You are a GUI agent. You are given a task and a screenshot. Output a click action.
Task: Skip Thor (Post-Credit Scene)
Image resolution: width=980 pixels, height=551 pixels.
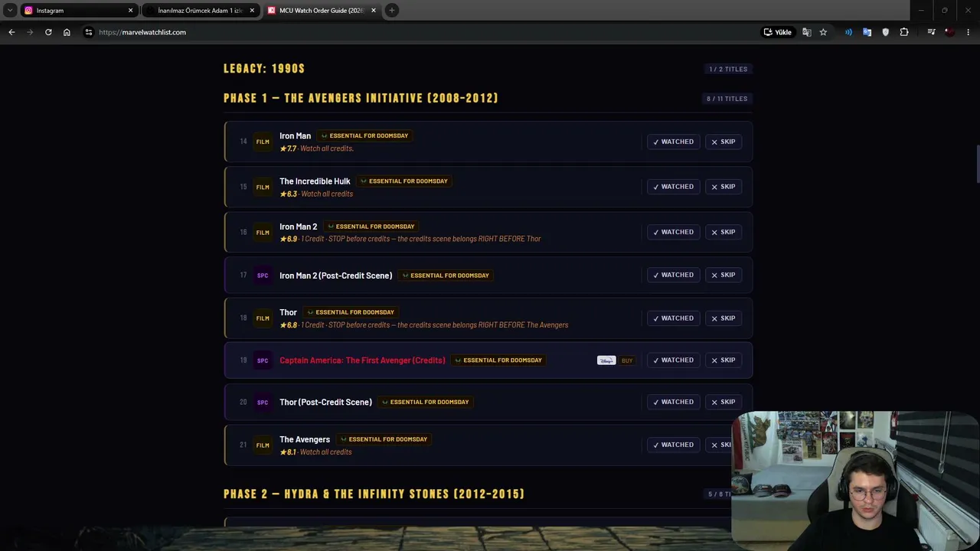click(724, 402)
